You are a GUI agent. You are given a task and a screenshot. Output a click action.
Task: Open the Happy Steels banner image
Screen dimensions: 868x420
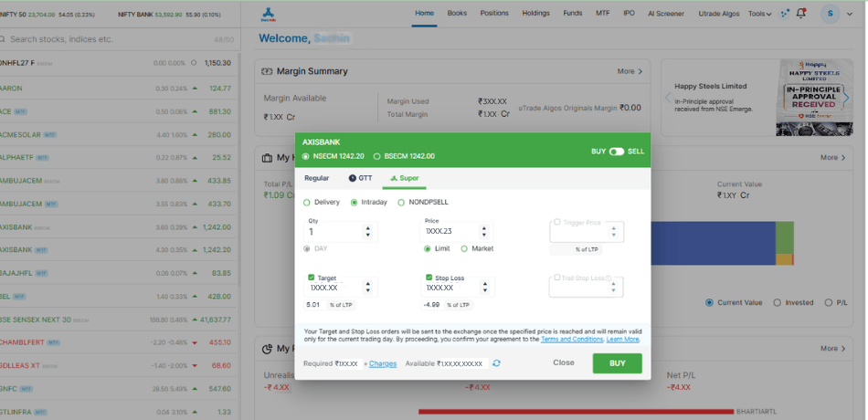pyautogui.click(x=814, y=98)
